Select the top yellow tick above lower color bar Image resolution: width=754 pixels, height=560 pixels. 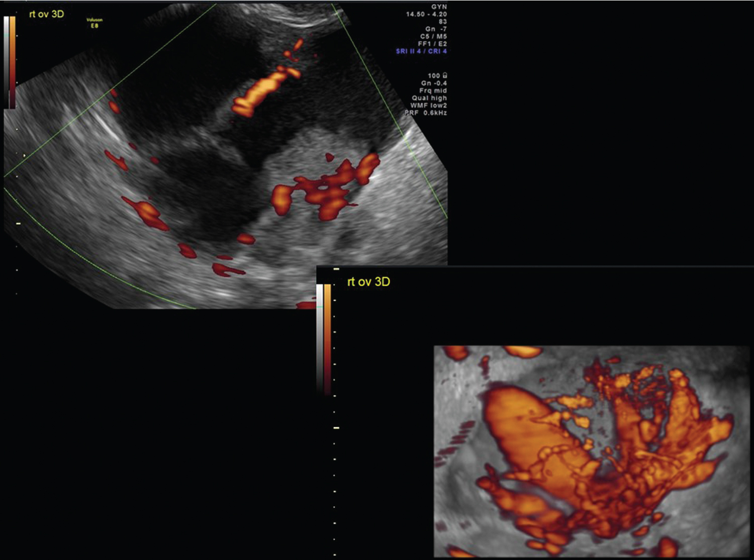coord(336,269)
